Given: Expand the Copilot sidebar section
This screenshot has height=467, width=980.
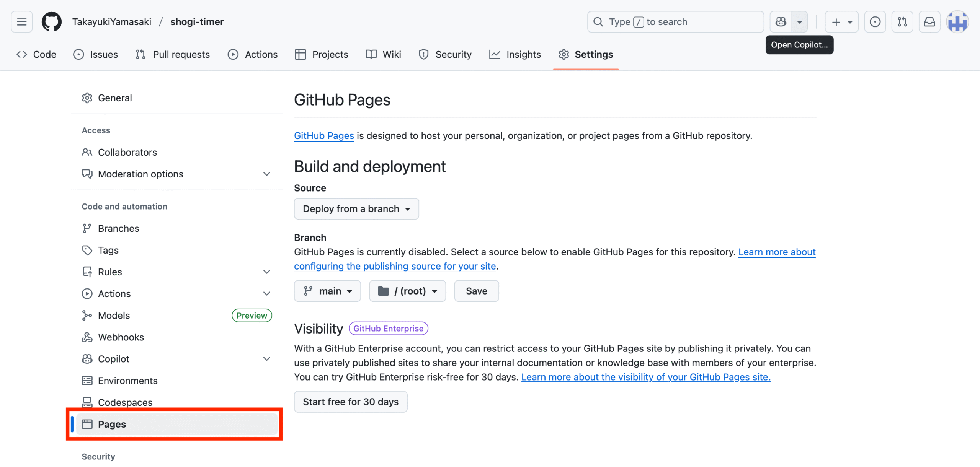Looking at the screenshot, I should [x=267, y=359].
